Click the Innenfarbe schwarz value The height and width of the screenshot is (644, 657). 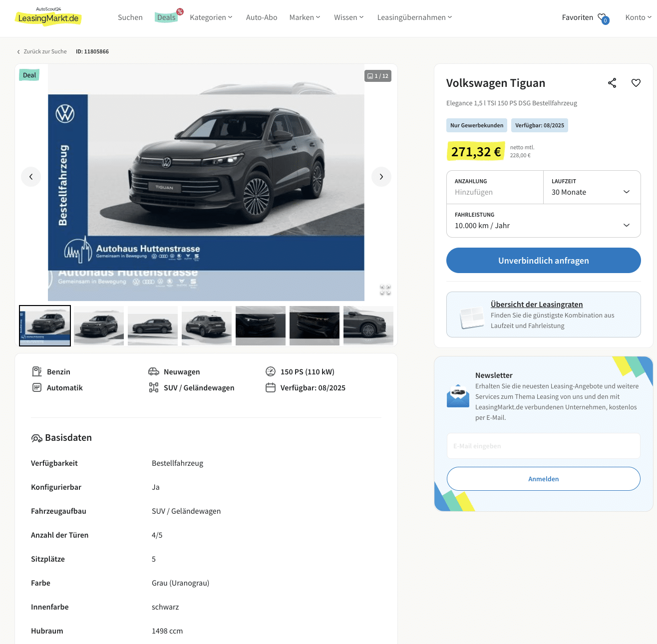click(x=165, y=607)
